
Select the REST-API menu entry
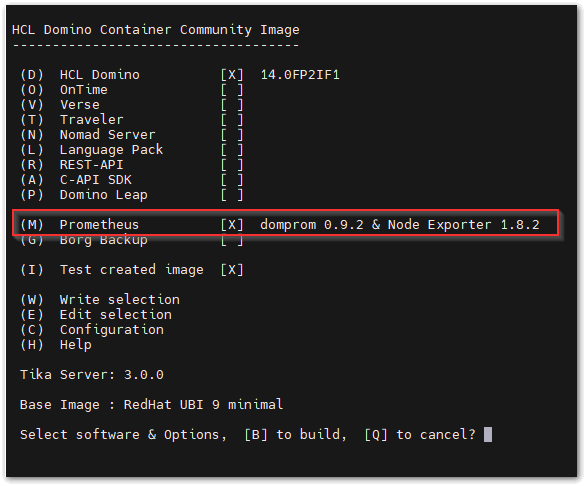(92, 164)
